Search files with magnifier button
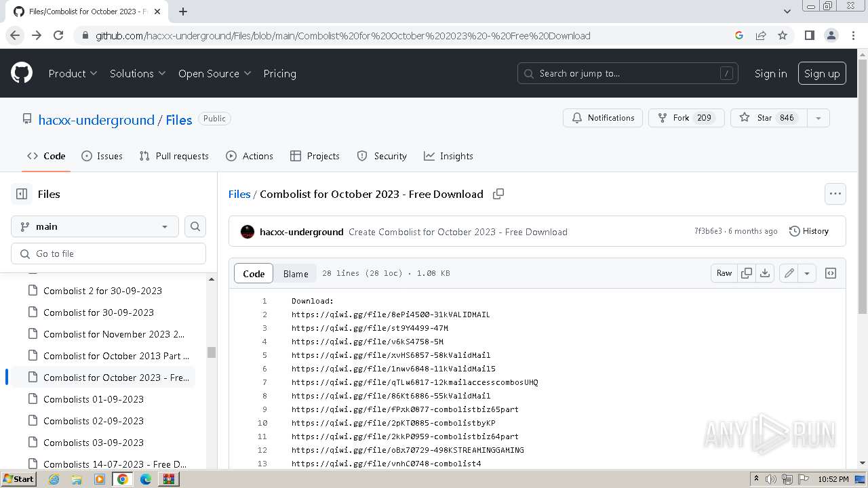Screen dimensions: 868x488 [195, 226]
